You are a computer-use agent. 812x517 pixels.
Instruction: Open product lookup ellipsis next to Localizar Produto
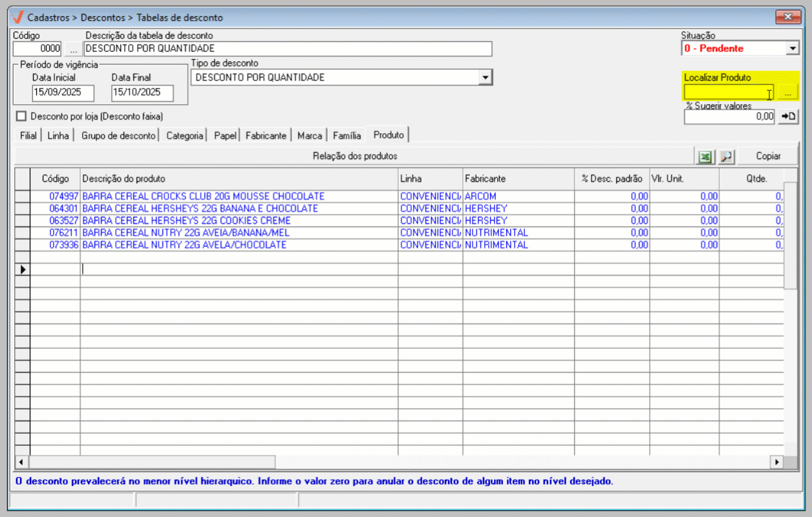click(x=787, y=94)
